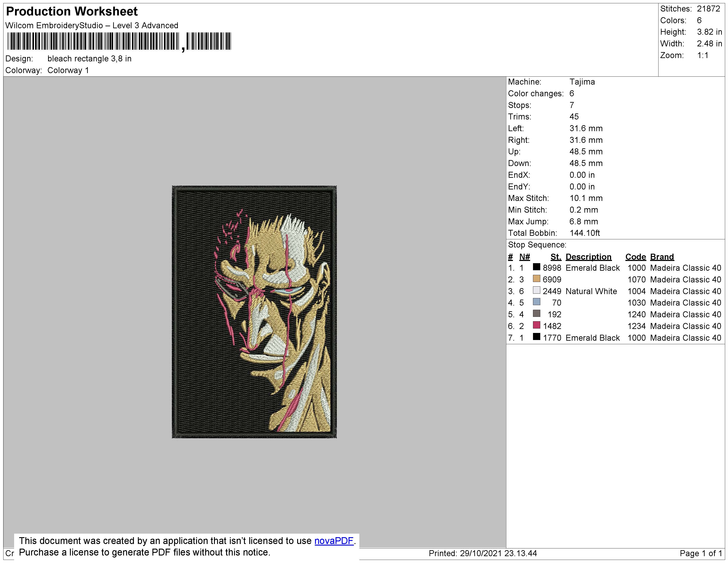Click the "Up:" label

tap(514, 152)
